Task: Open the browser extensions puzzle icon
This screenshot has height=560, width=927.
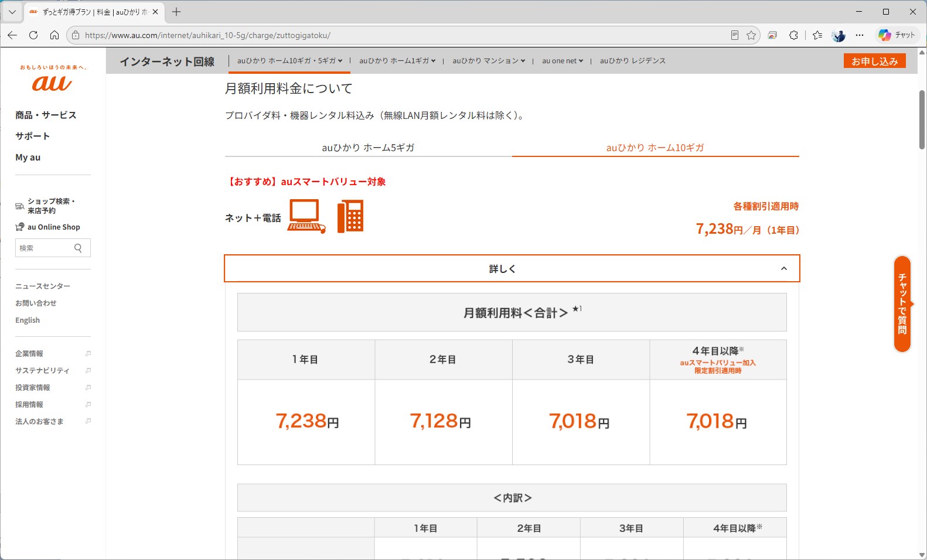Action: pyautogui.click(x=793, y=35)
